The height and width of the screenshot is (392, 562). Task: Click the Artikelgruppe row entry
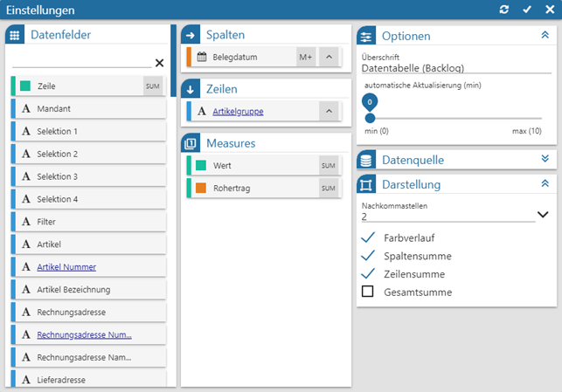(x=238, y=112)
